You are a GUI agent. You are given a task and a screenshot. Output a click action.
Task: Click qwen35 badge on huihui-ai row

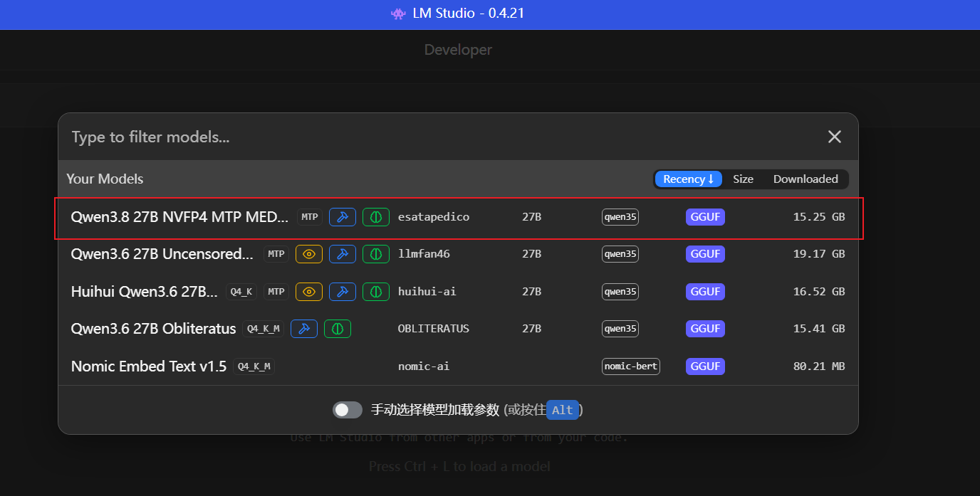620,292
